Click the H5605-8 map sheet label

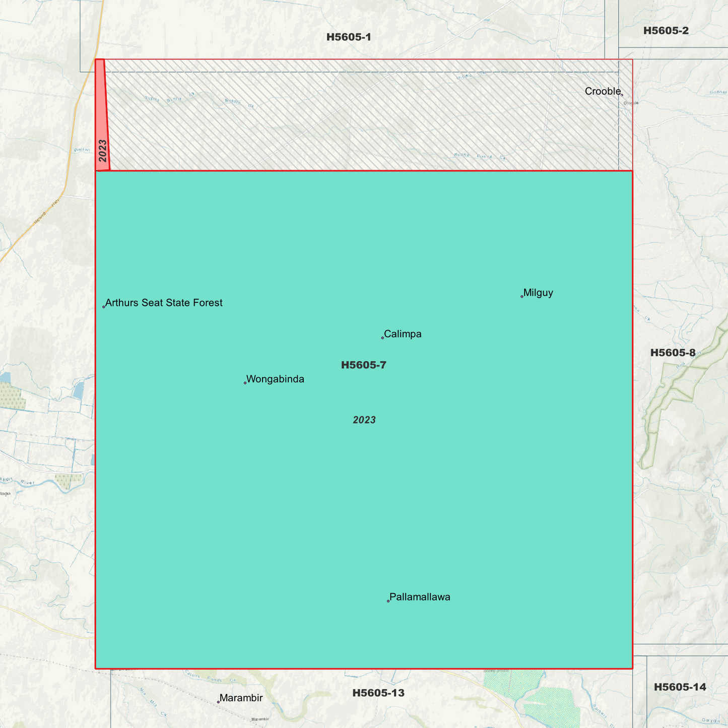tap(673, 353)
